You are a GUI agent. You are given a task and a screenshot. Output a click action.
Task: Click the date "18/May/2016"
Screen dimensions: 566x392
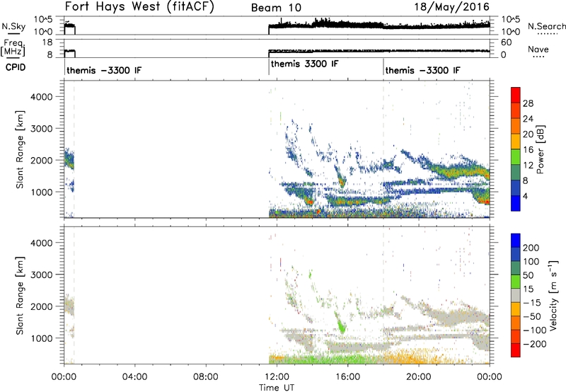[x=451, y=7]
